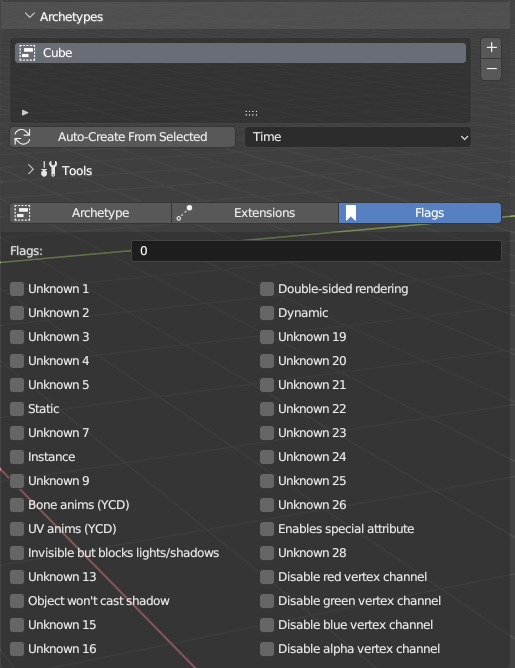Click Auto-Create From Selected button
This screenshot has height=668, width=515.
(123, 137)
